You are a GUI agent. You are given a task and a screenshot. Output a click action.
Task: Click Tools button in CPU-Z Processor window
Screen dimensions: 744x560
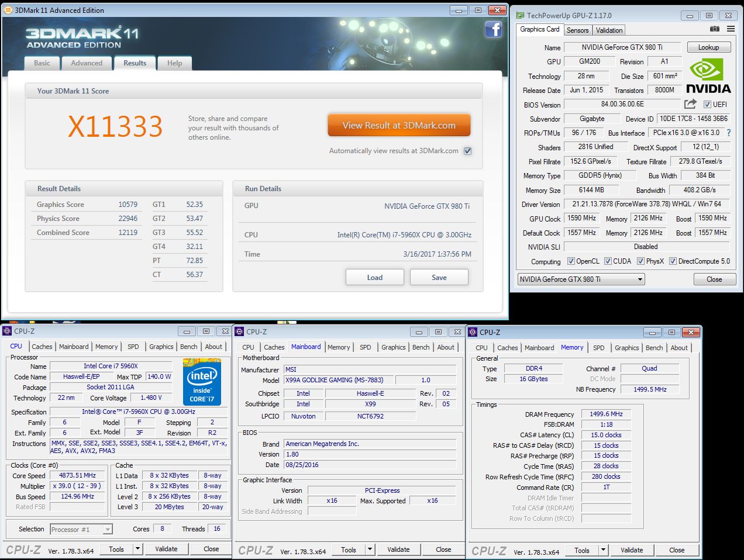click(116, 549)
